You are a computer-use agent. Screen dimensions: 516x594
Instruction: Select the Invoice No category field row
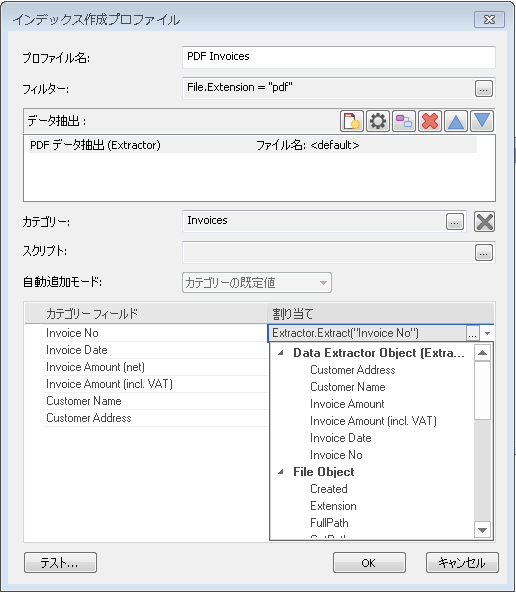155,333
